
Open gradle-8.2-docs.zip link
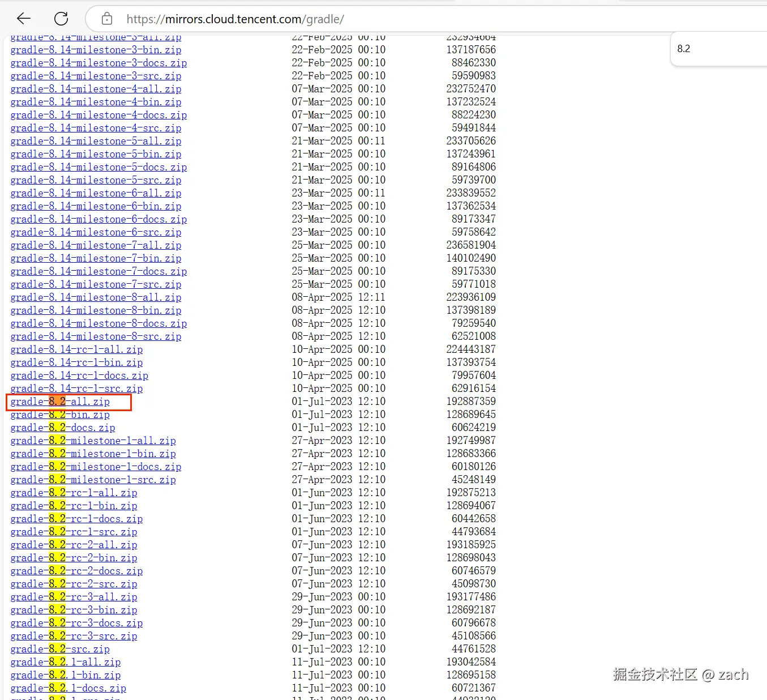pos(63,428)
